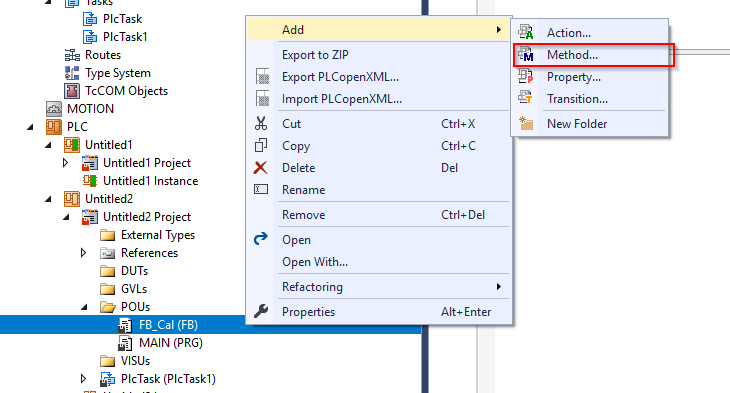Choose Import PLCopenXML... menu entry

(x=379, y=99)
